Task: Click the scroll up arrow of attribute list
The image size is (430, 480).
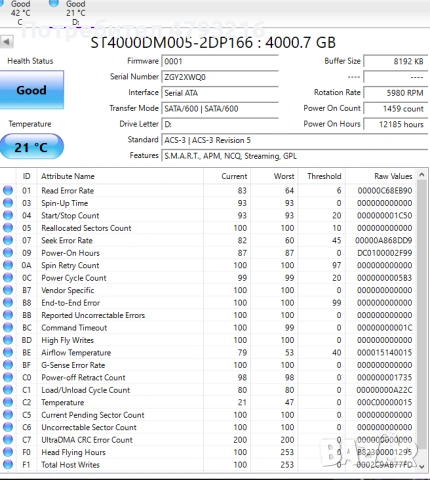Action: [422, 175]
